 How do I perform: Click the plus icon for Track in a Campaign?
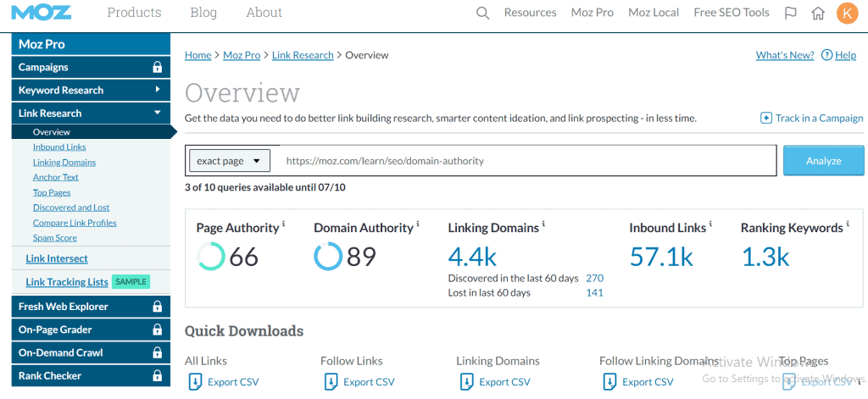(766, 118)
